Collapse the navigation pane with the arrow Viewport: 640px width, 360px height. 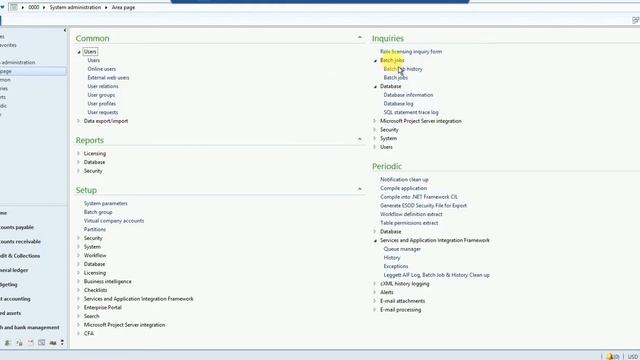click(64, 30)
